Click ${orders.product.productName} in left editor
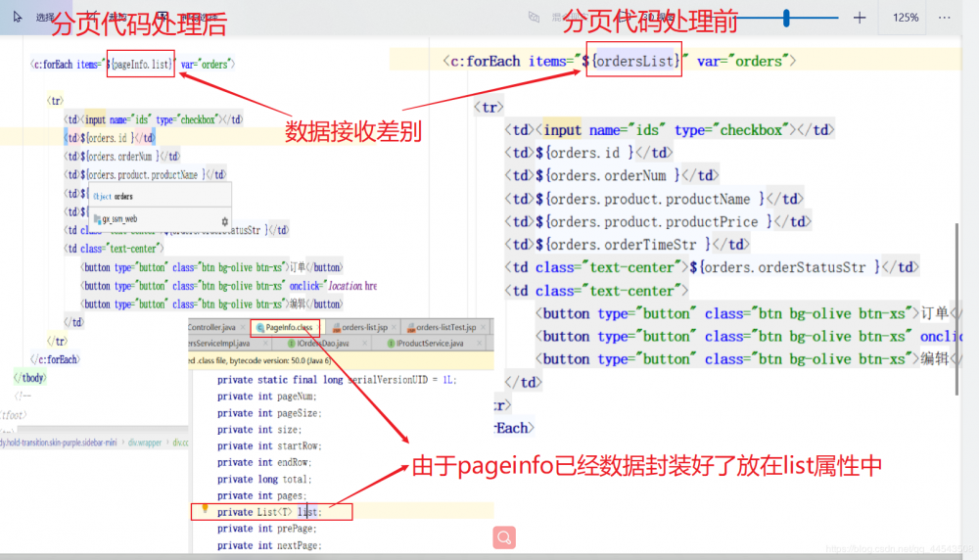Screen dimensions: 979x560 pos(143,175)
